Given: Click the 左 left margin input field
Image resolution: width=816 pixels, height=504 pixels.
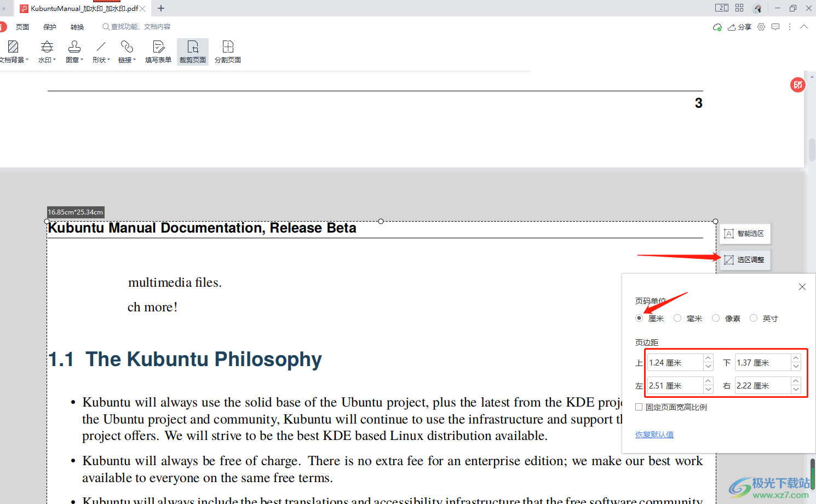Looking at the screenshot, I should [x=675, y=385].
